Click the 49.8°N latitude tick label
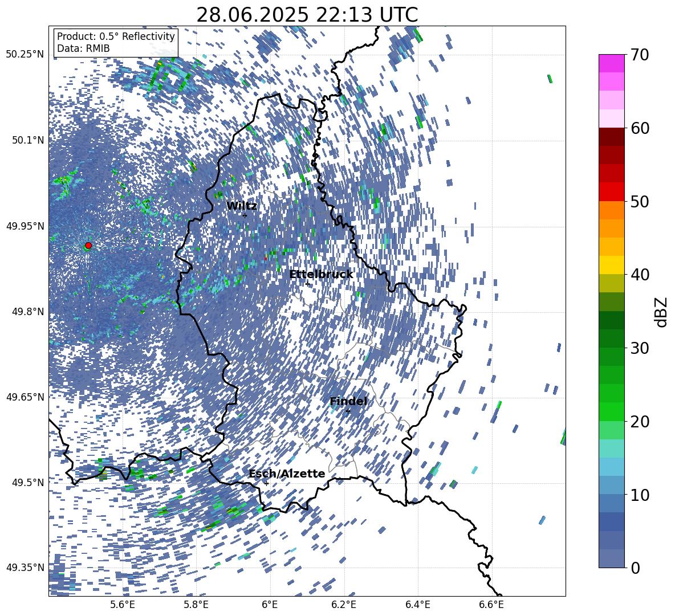The image size is (675, 616). click(x=27, y=312)
